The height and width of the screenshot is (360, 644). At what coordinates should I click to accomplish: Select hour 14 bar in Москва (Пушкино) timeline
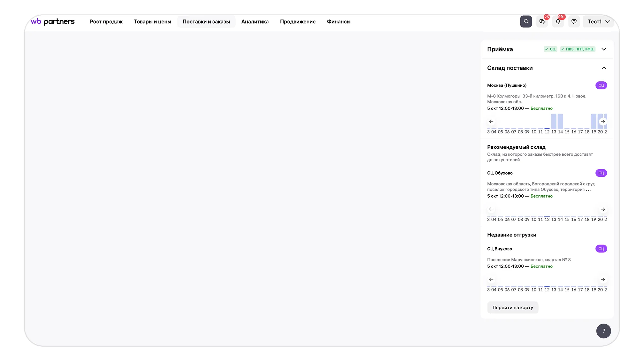(560, 121)
